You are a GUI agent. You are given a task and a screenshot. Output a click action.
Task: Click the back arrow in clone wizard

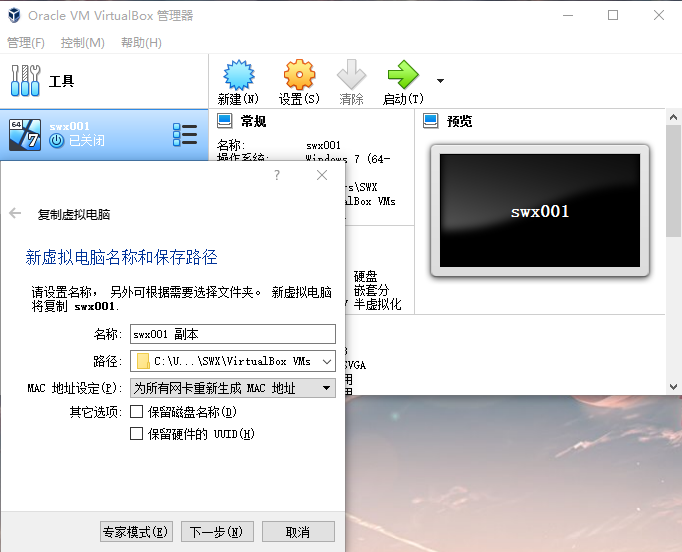[15, 213]
